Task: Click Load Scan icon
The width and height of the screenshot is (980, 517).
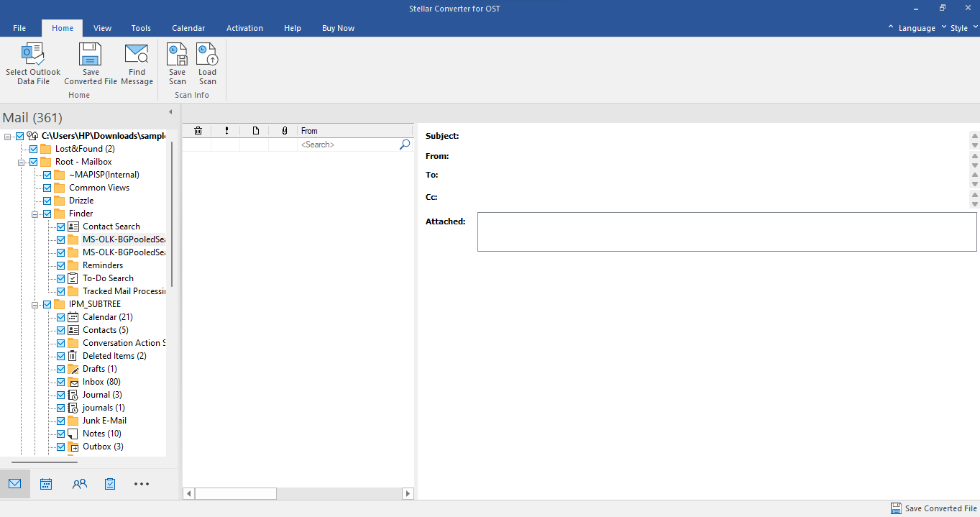Action: 207,54
